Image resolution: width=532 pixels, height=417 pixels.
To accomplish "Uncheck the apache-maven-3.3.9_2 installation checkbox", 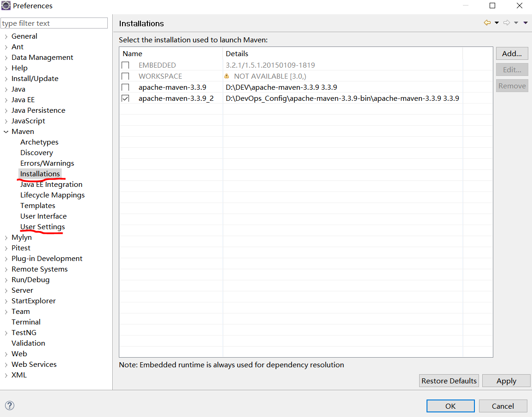I will (125, 98).
